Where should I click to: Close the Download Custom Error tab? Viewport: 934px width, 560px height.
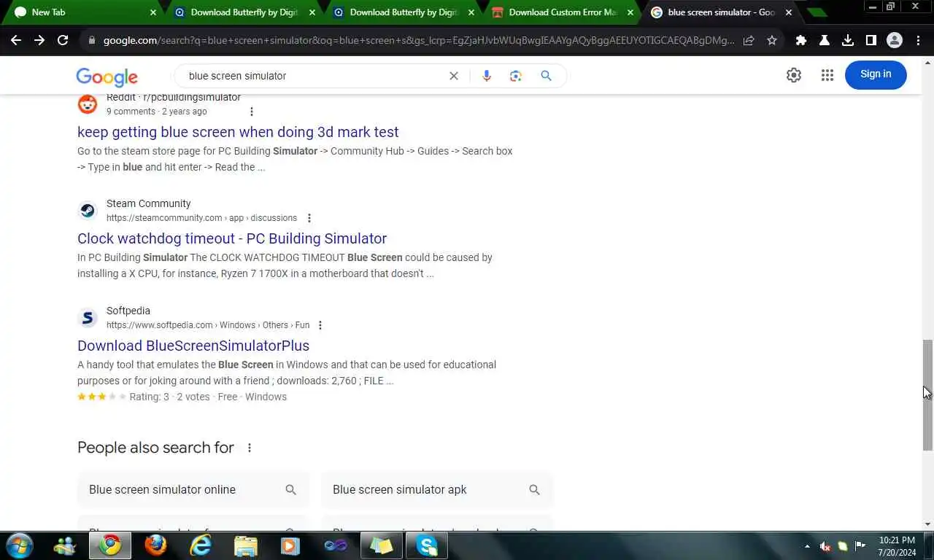coord(630,12)
